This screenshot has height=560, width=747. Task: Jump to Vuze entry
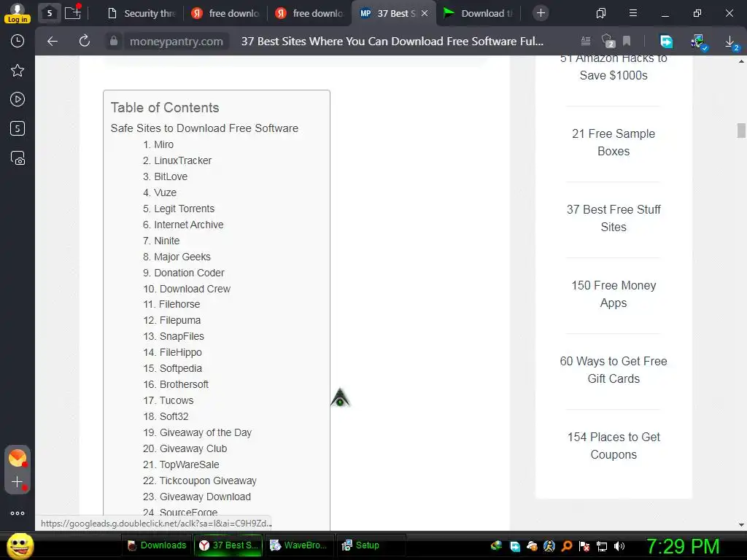[165, 192]
